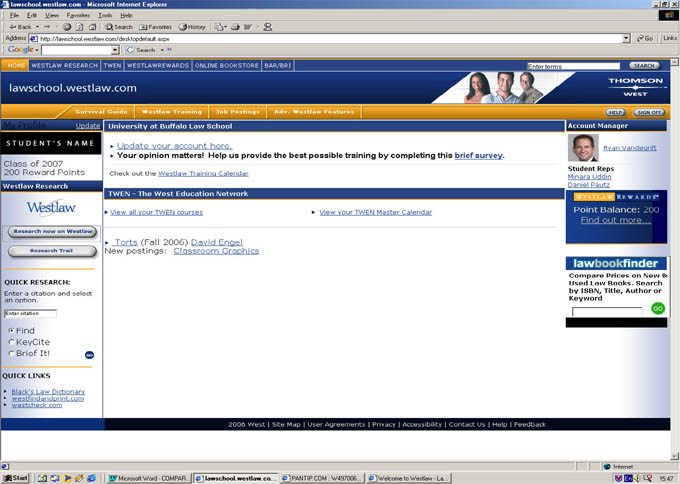Click the Westlaw logo in sidebar
This screenshot has height=484, width=680.
point(51,208)
